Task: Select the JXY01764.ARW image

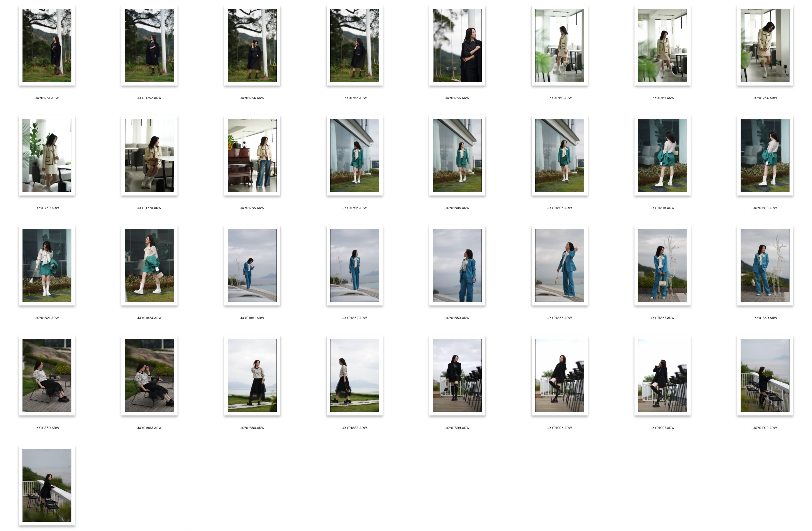Action: (764, 45)
